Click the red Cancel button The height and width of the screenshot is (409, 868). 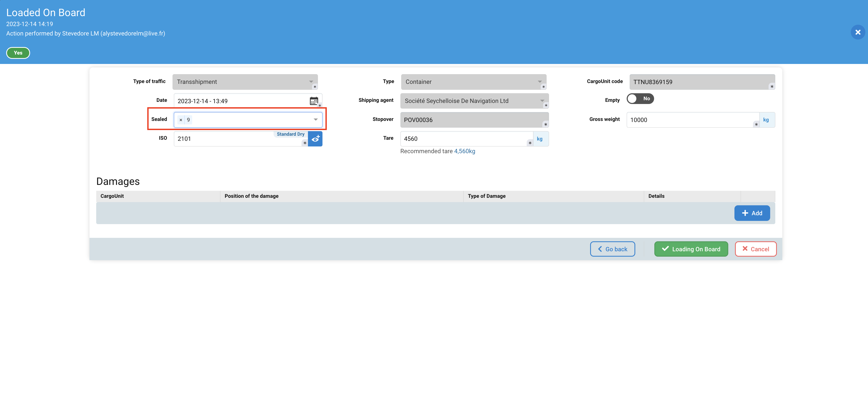point(755,249)
